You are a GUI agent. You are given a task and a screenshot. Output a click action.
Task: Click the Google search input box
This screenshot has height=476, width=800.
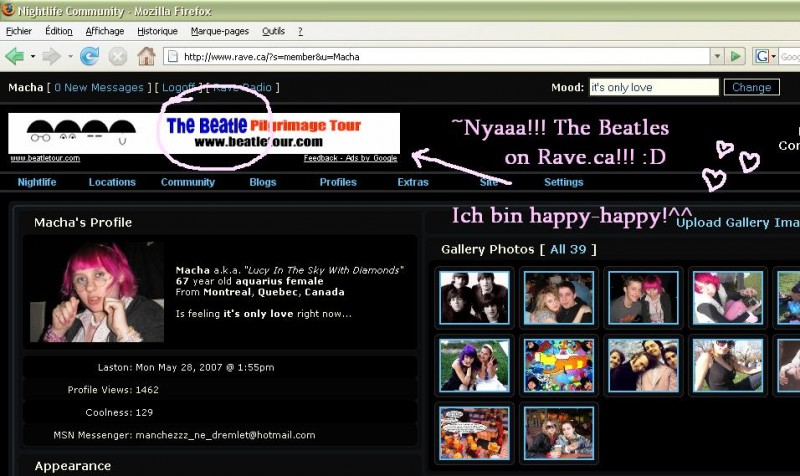790,57
